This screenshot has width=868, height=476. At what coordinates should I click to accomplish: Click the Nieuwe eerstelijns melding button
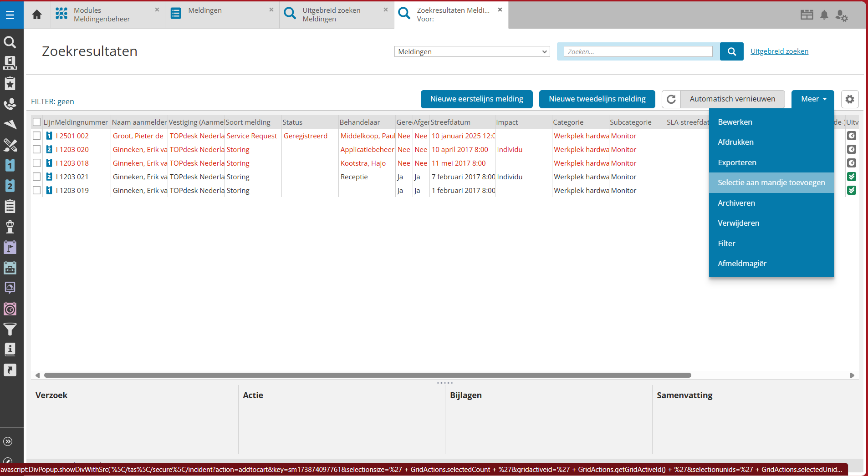point(476,99)
